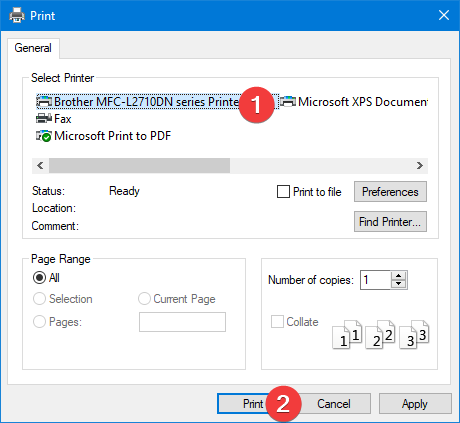Click the uncollated 1 1 page illustration
This screenshot has height=423, width=460.
click(347, 334)
